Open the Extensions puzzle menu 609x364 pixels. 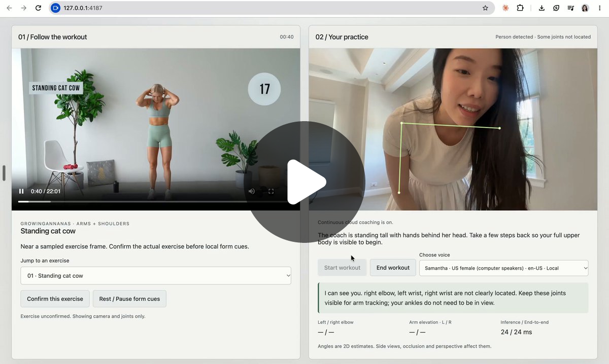(x=520, y=8)
